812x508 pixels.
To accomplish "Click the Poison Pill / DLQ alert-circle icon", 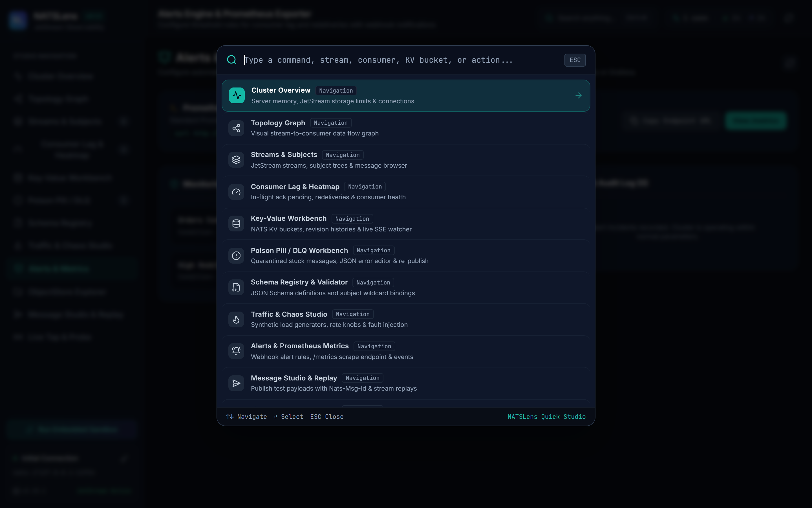I will pos(236,256).
